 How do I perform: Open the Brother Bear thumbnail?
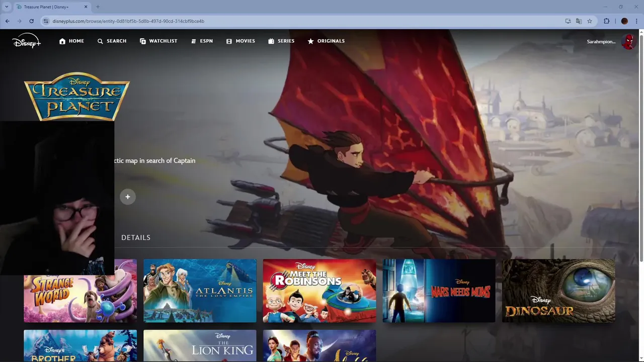pos(80,346)
